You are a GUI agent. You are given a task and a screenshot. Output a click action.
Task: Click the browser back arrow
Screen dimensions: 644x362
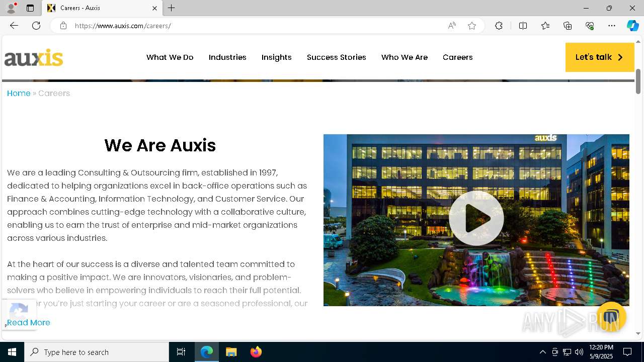pyautogui.click(x=14, y=26)
